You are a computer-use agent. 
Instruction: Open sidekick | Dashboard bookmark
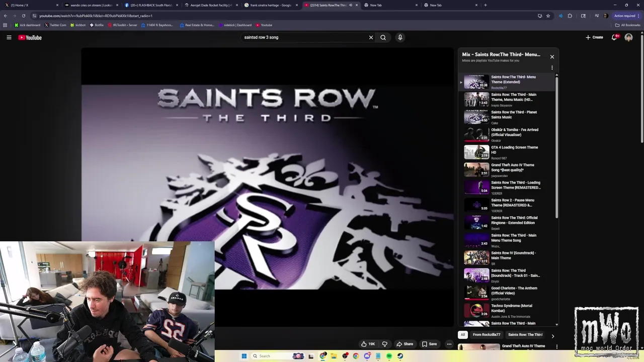pyautogui.click(x=235, y=25)
